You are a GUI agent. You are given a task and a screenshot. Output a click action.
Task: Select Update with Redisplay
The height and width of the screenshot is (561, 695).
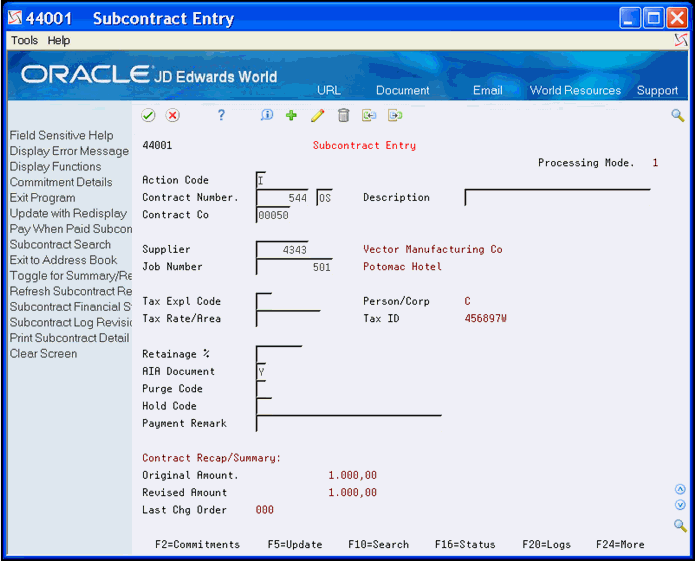coord(68,214)
